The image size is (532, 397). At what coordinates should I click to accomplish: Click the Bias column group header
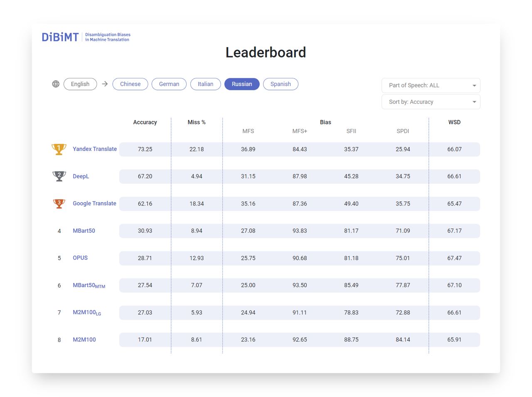(x=325, y=122)
